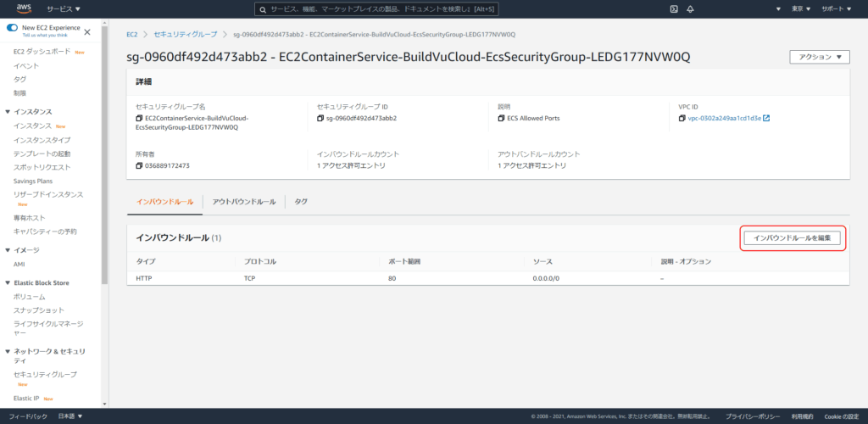Open Elastic IP in sidebar

point(28,398)
